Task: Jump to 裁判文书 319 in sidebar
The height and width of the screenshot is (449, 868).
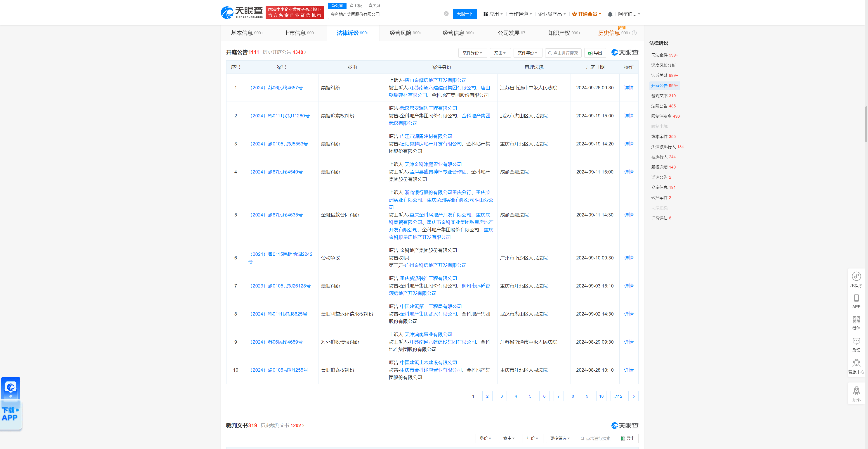Action: pos(663,96)
